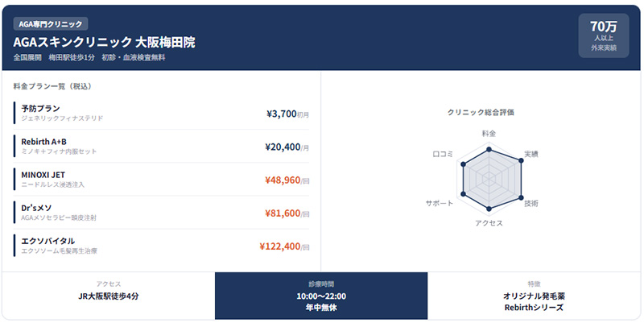Click the ¥122,400 price
Image resolution: width=644 pixels, height=323 pixels.
coord(279,246)
